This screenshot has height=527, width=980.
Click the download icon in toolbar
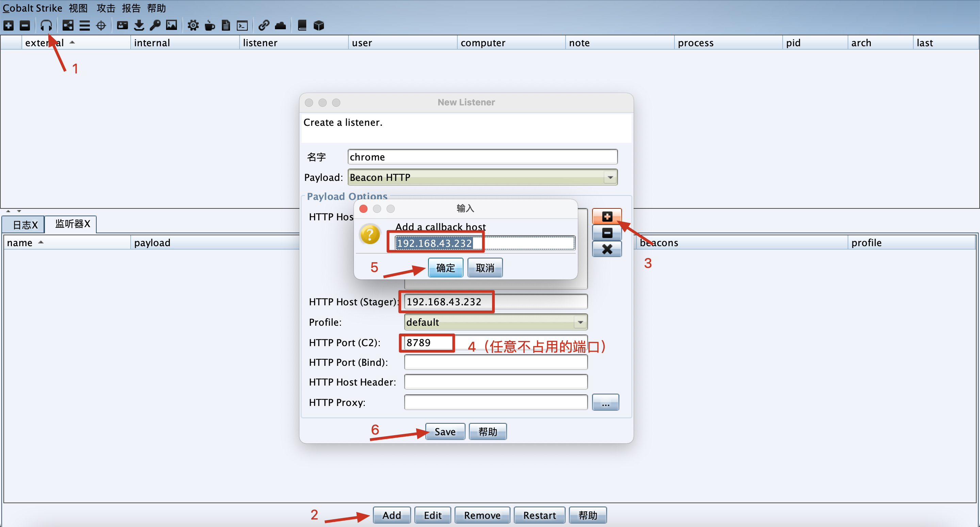(140, 25)
